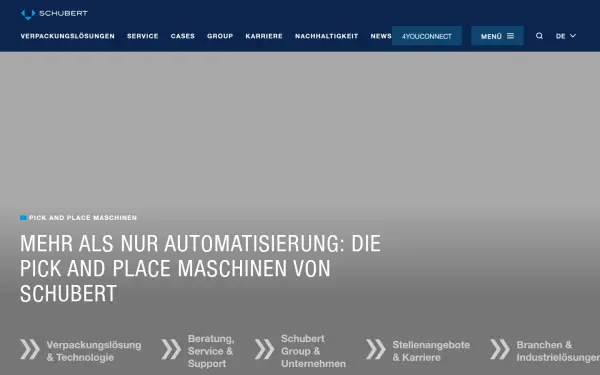Open the Service navigation item
The height and width of the screenshot is (375, 600).
coord(143,36)
